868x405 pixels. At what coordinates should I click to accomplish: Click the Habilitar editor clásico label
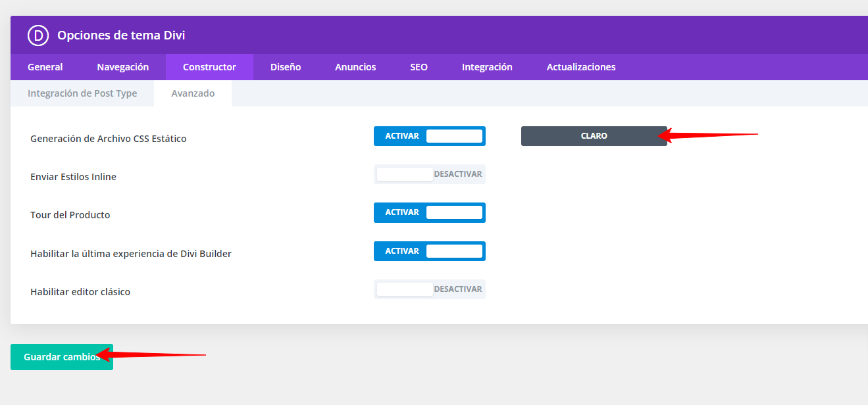click(80, 292)
